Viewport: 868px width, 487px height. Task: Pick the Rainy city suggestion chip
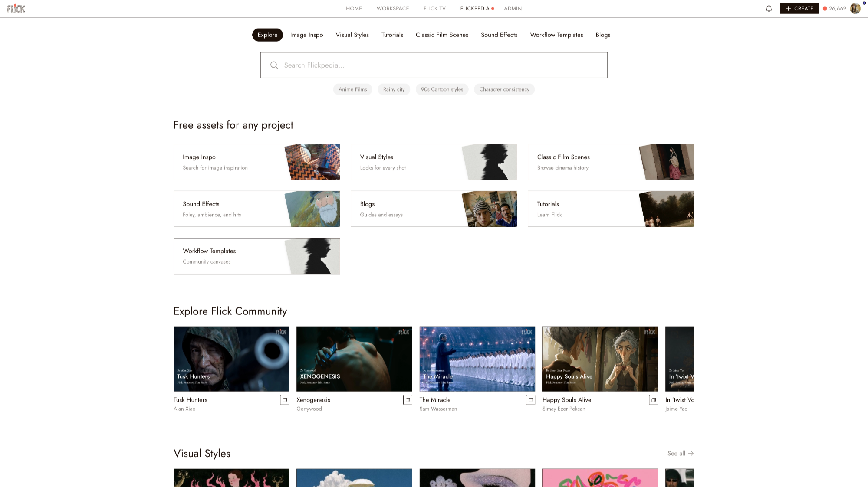pyautogui.click(x=394, y=89)
